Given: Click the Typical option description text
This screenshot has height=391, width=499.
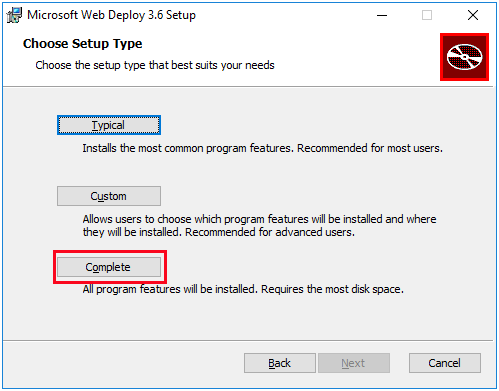Looking at the screenshot, I should (263, 148).
